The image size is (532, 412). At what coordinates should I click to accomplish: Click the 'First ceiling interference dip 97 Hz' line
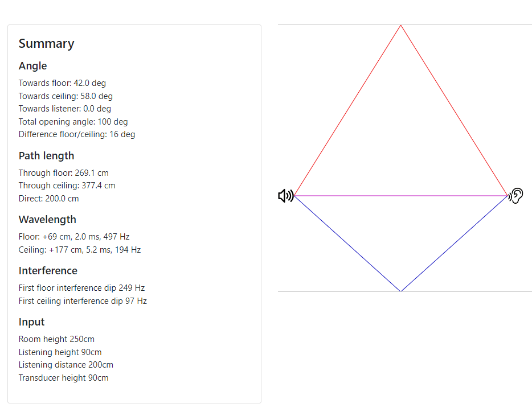tap(83, 301)
